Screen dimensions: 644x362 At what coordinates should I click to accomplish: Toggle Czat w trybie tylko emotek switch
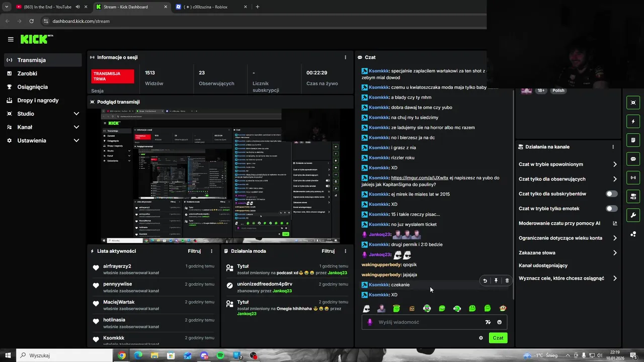[x=612, y=208]
